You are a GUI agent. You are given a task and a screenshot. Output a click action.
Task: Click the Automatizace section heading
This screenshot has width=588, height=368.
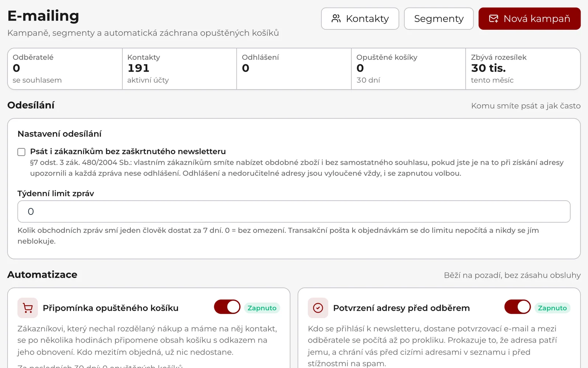click(42, 274)
